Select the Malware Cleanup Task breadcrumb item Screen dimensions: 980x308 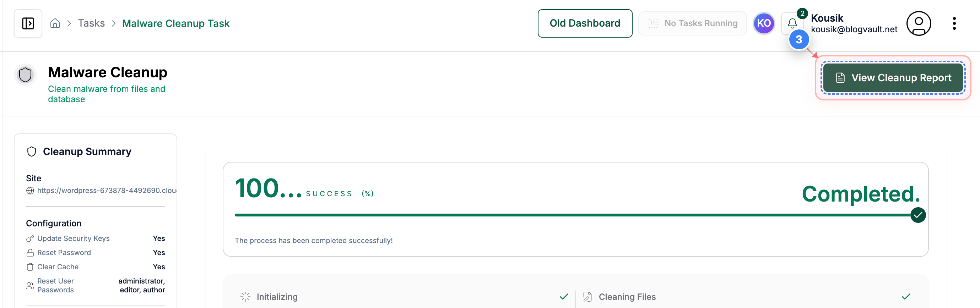176,23
